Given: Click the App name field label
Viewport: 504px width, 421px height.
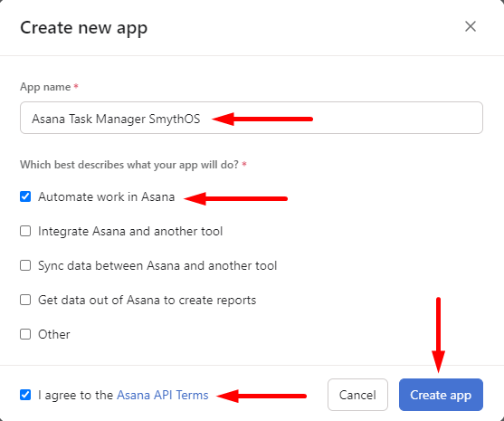Looking at the screenshot, I should [45, 87].
